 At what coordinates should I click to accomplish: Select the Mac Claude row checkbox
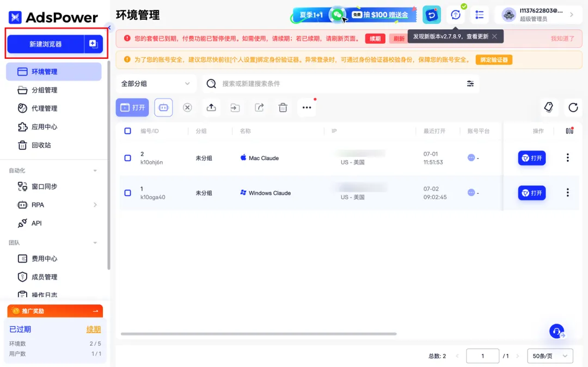(x=127, y=158)
